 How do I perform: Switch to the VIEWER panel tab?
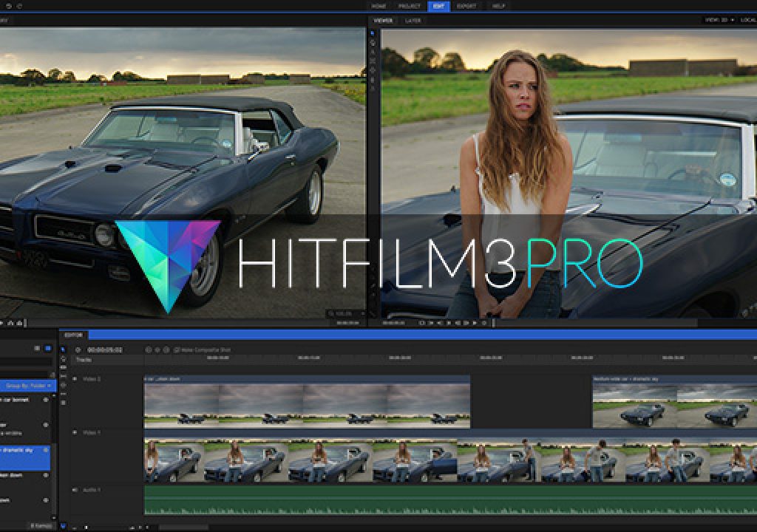(384, 21)
